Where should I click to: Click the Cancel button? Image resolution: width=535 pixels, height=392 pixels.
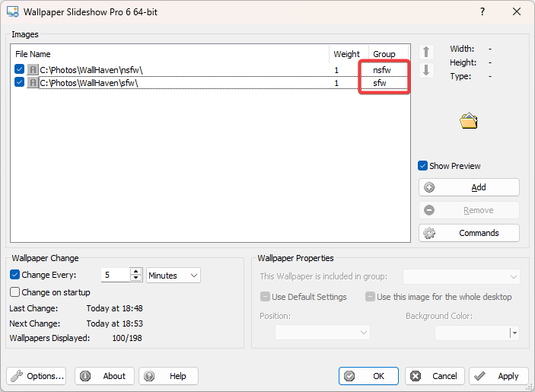pos(435,376)
